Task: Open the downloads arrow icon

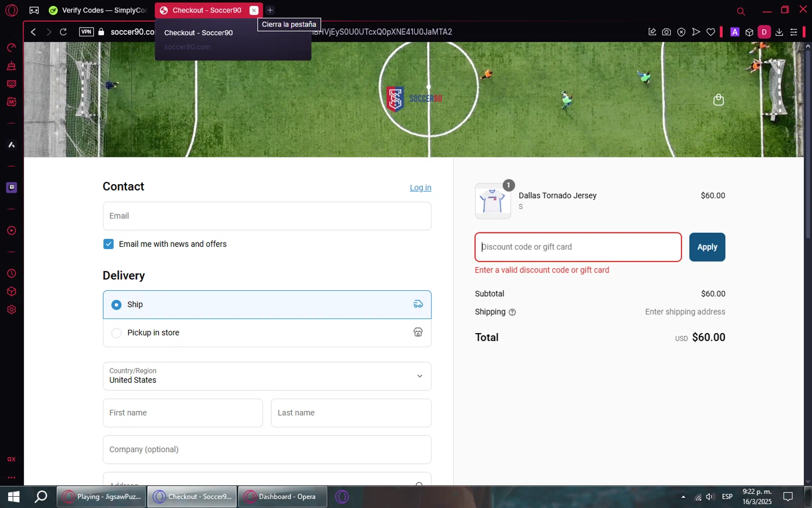Action: click(x=779, y=32)
